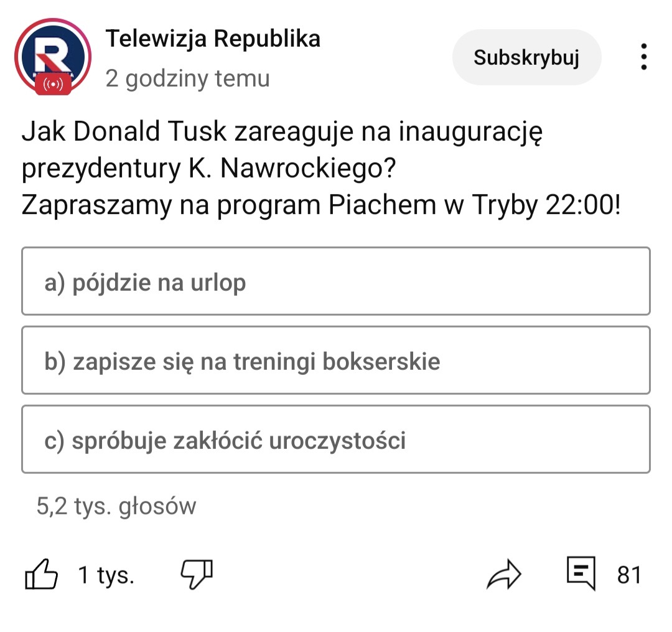The height and width of the screenshot is (632, 672).
Task: Click the "1 tys." like count
Action: (106, 575)
